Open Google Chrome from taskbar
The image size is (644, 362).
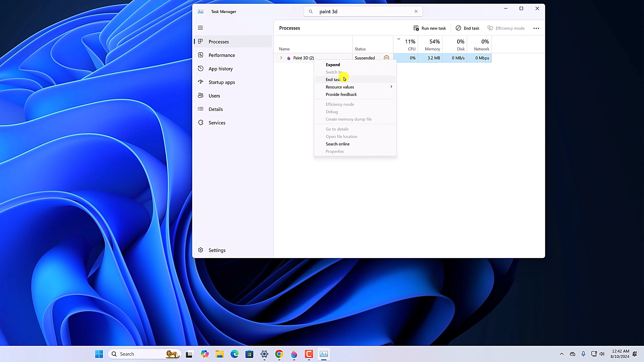[279, 354]
